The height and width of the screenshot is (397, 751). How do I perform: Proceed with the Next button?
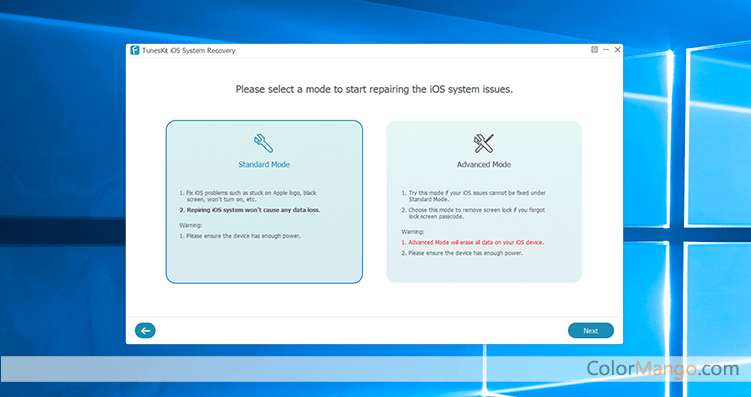(x=591, y=330)
